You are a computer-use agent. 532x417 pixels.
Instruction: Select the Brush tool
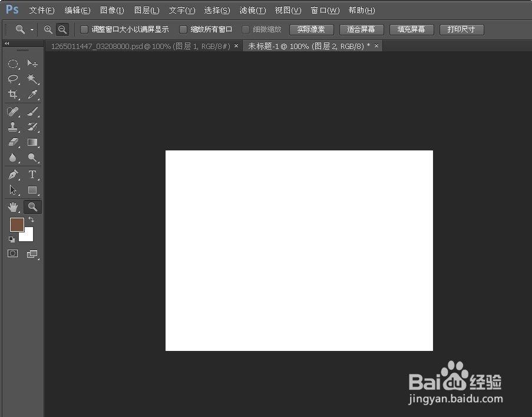(x=32, y=111)
